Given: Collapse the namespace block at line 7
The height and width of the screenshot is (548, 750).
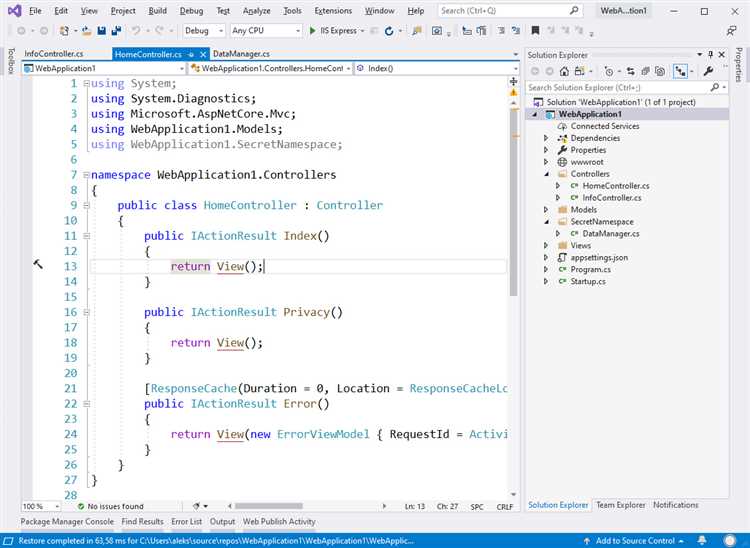Looking at the screenshot, I should click(86, 175).
